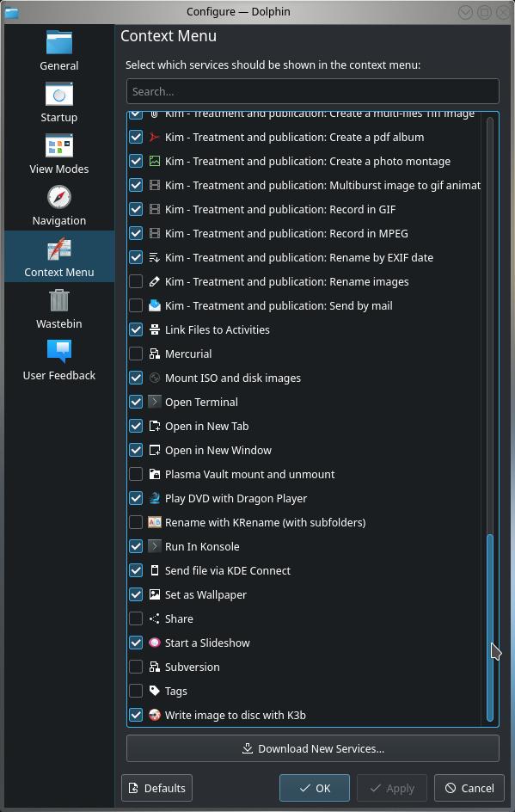Viewport: 515px width, 812px height.
Task: Click the Download New Services button
Action: pos(313,749)
